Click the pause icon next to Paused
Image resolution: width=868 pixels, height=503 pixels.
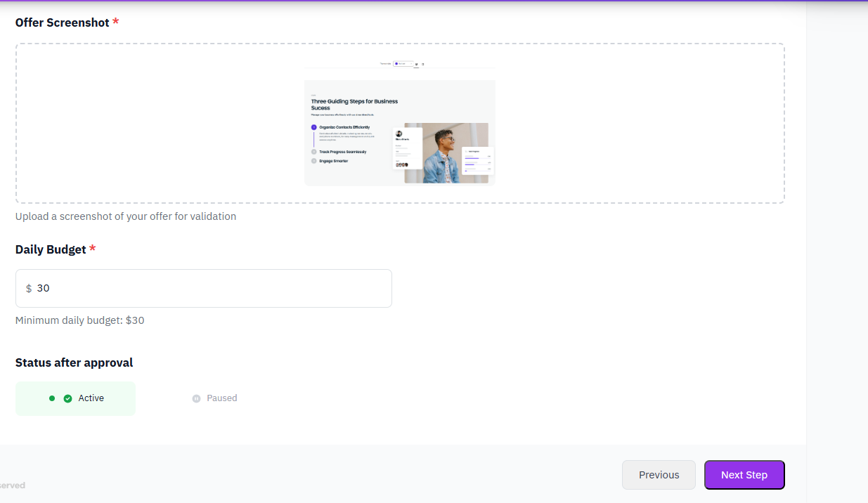[x=196, y=398]
